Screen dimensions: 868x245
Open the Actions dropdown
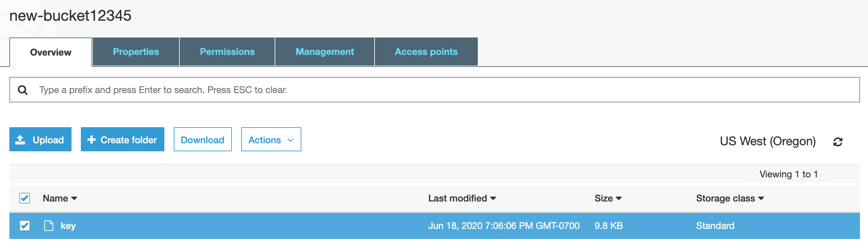271,139
